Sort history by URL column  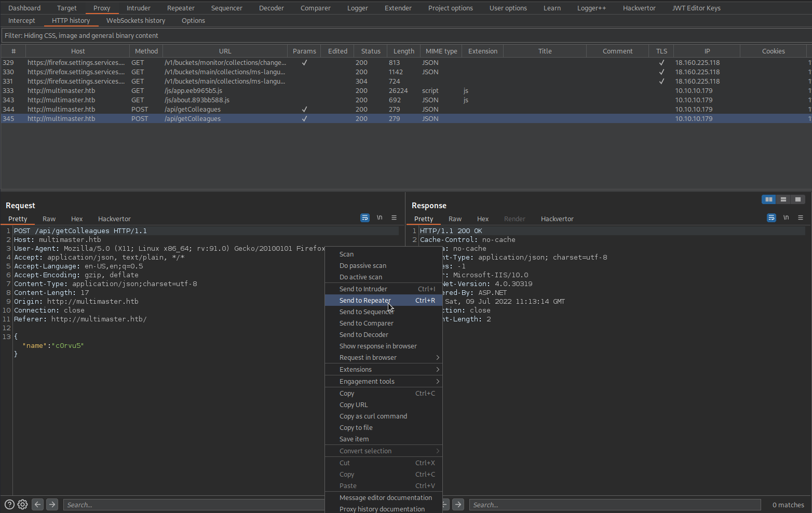pos(225,51)
